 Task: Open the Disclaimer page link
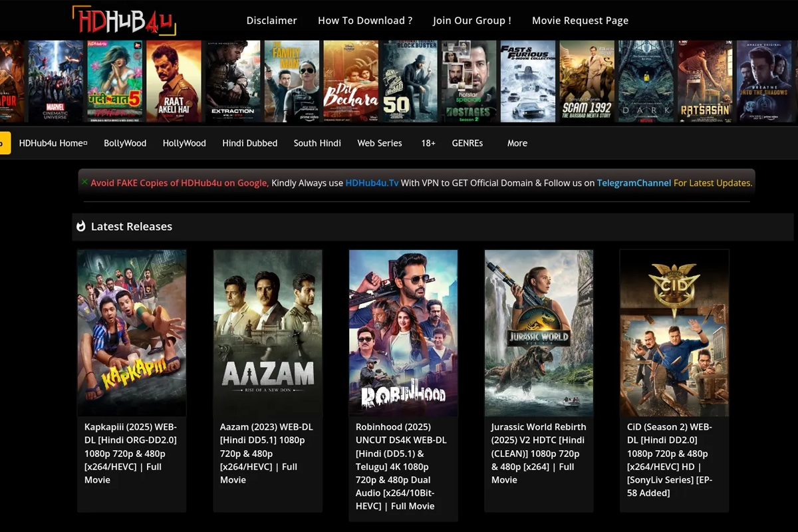pos(271,21)
